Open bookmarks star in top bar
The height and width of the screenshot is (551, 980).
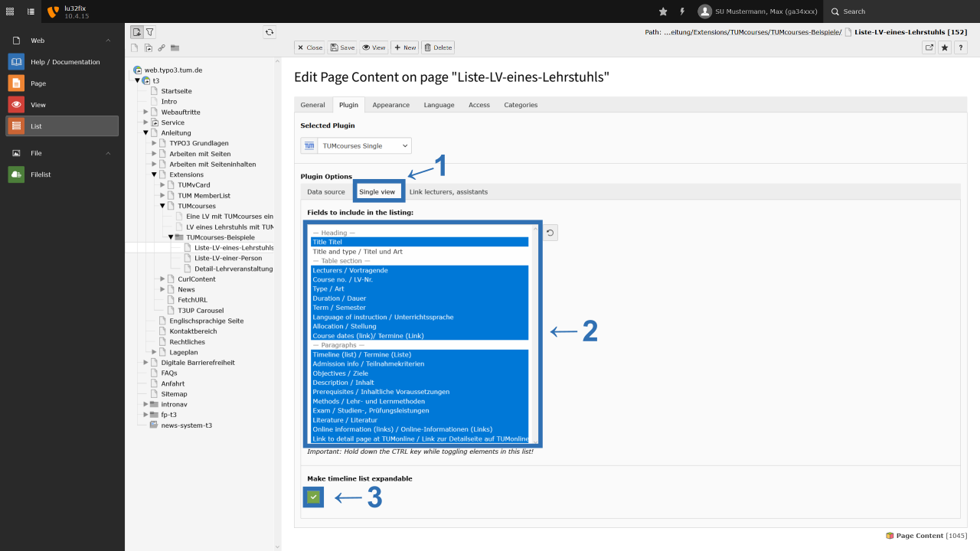click(x=663, y=11)
